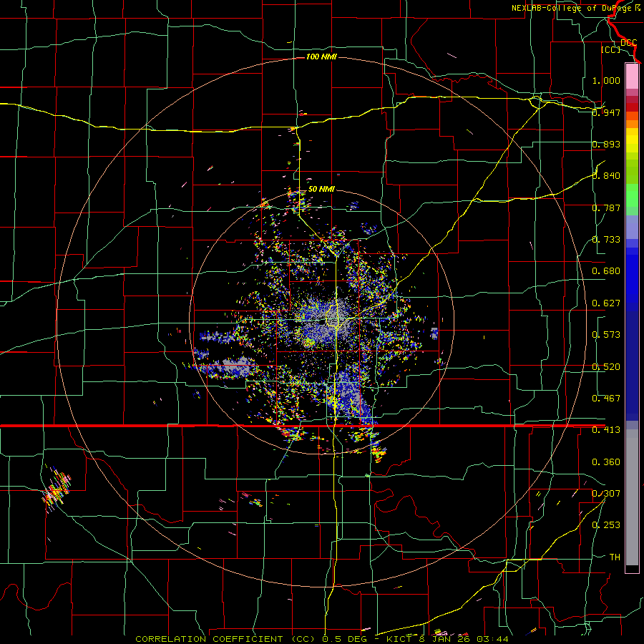Click the Correlation Coefficient caption at bottom
The image size is (644, 644).
pyautogui.click(x=321, y=639)
